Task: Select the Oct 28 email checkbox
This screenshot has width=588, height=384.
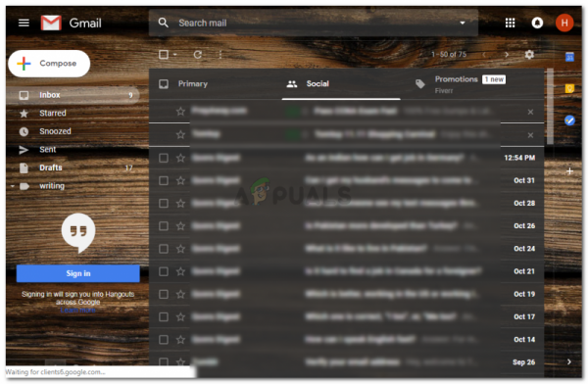Action: click(x=164, y=203)
